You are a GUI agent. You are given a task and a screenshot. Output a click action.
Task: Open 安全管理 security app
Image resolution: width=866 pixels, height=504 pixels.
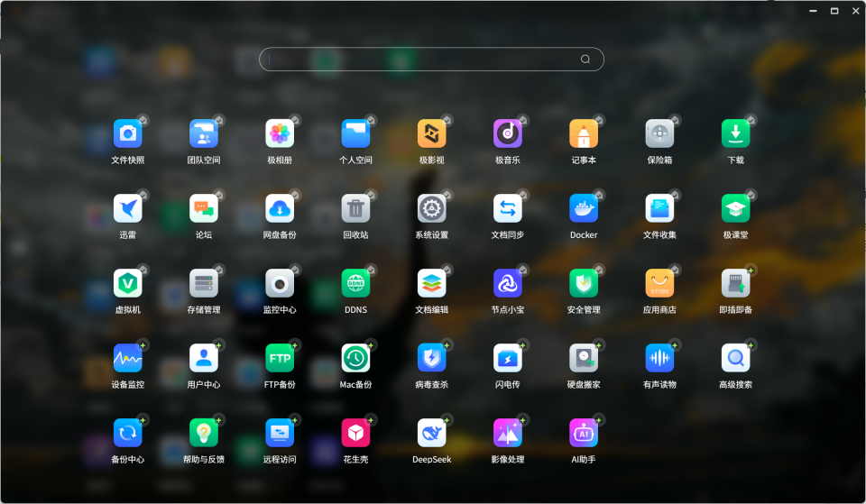point(584,284)
